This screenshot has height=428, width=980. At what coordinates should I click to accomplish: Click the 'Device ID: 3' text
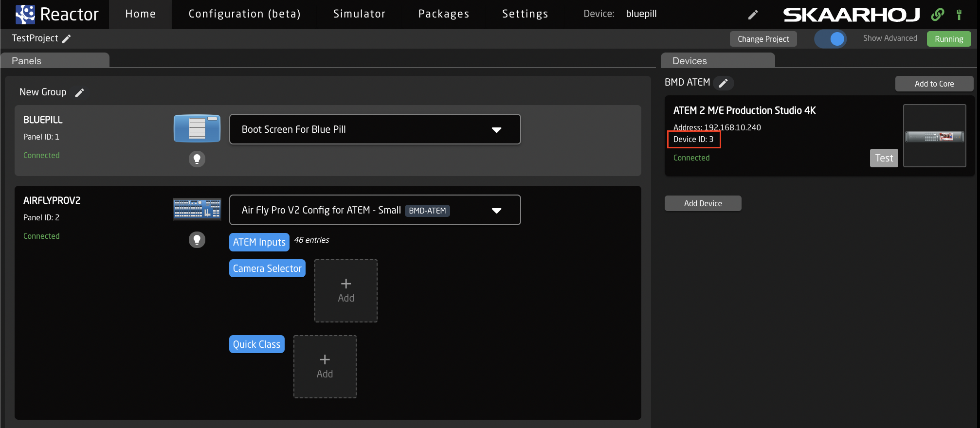[x=693, y=139]
